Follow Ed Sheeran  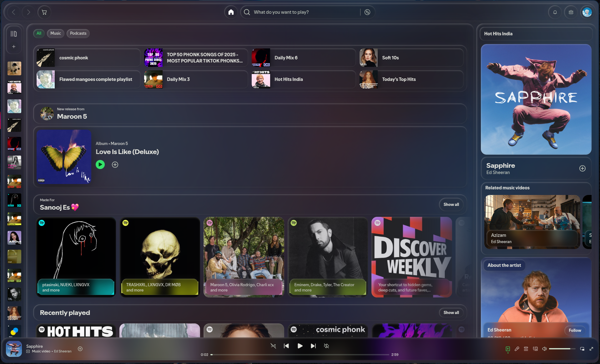[x=575, y=330]
